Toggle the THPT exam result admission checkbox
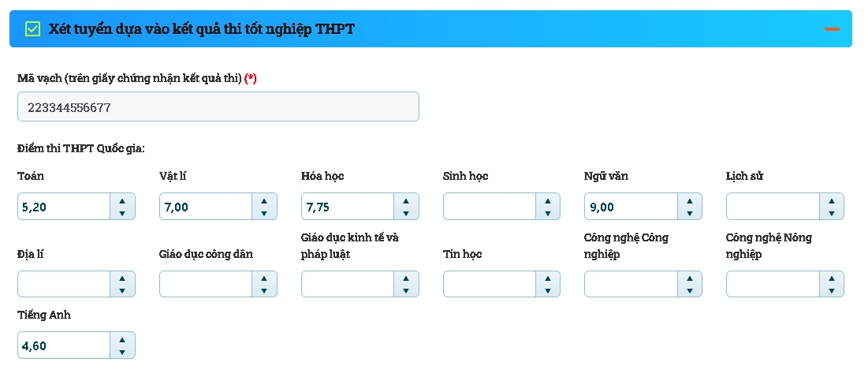The image size is (868, 366). [x=32, y=29]
